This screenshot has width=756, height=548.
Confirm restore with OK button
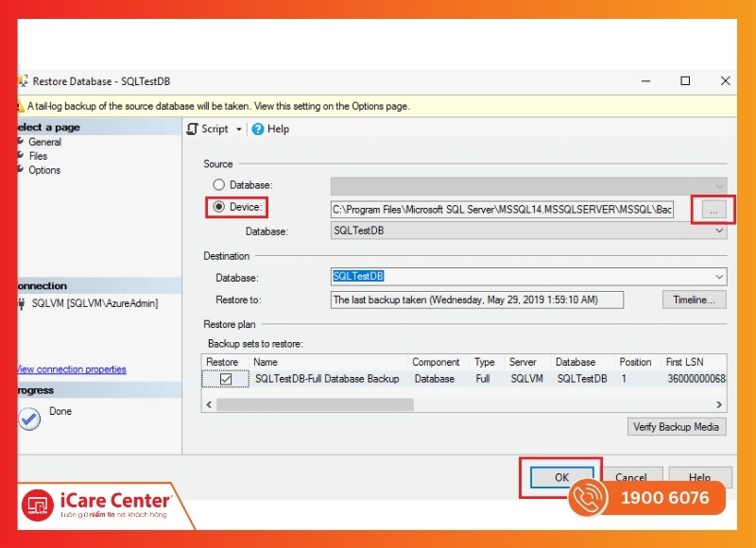[561, 477]
